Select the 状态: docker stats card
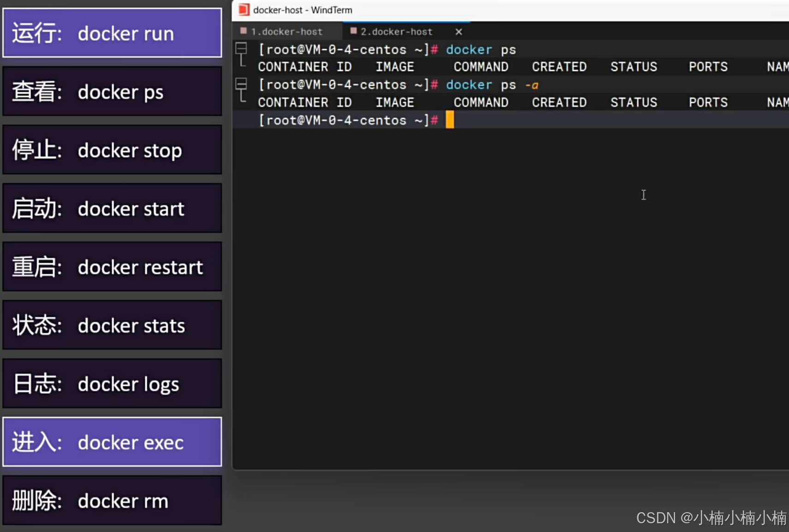Screen dimensions: 789x532 point(112,325)
